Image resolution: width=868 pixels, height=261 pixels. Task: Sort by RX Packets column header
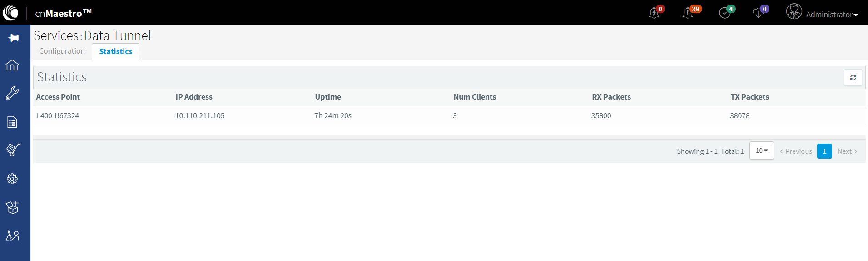(611, 97)
